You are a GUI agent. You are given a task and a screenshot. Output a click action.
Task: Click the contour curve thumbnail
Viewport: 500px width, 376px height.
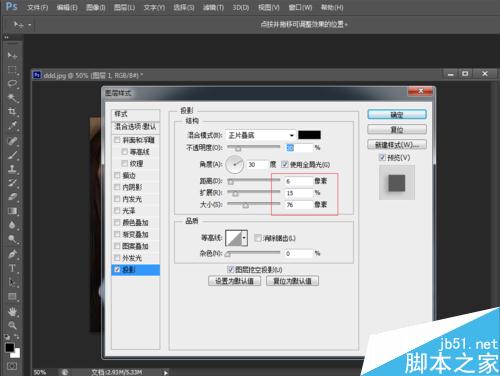[234, 238]
